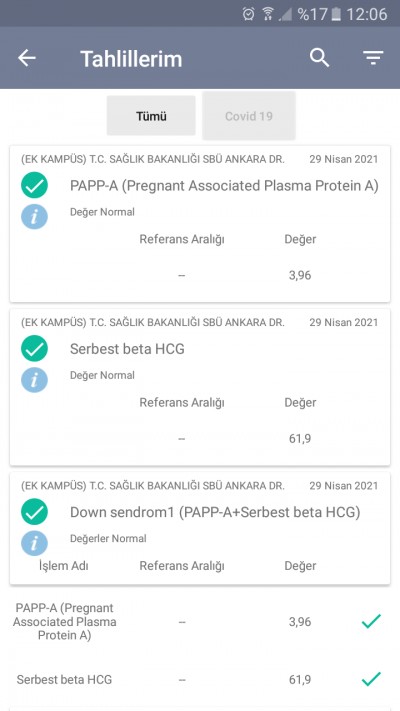Tap the battery indicator in status bar
The height and width of the screenshot is (711, 400).
[x=336, y=14]
